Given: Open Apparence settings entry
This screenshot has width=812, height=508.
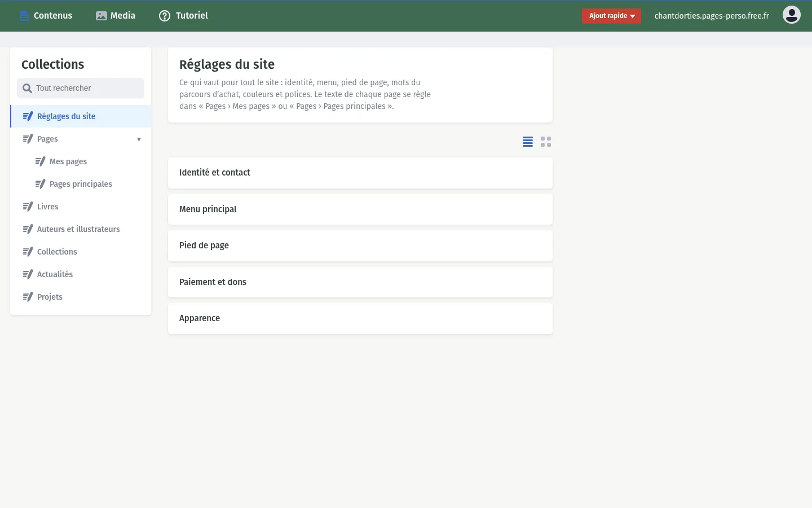Looking at the screenshot, I should point(360,318).
